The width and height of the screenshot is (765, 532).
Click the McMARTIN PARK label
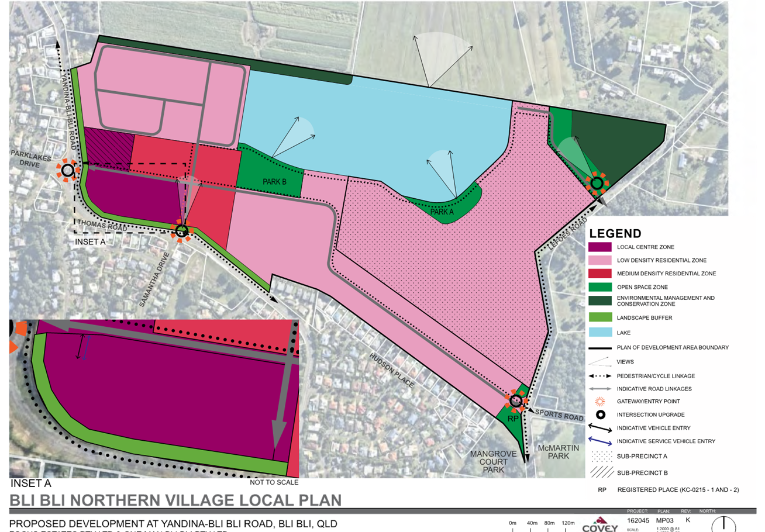560,452
